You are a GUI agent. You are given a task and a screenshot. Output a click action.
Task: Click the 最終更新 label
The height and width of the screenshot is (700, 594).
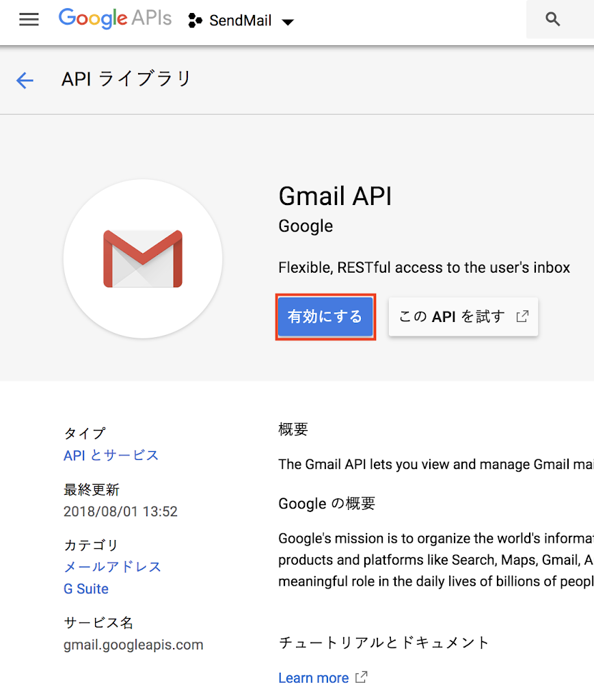click(92, 489)
